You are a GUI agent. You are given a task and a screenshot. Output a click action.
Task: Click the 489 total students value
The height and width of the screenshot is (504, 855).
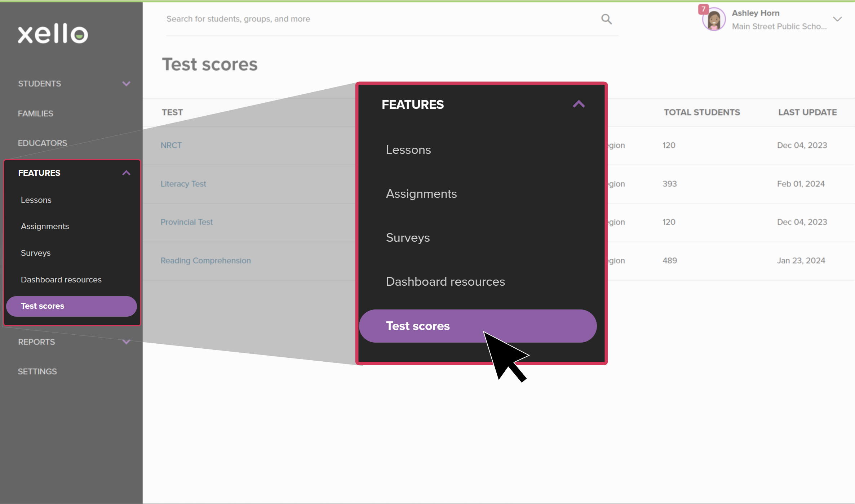tap(670, 260)
